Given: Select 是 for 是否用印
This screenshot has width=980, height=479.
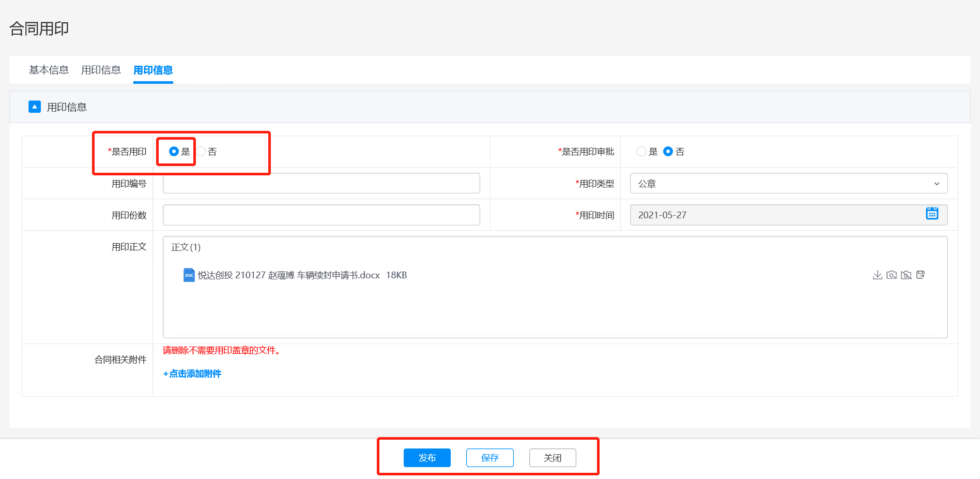Looking at the screenshot, I should (174, 152).
